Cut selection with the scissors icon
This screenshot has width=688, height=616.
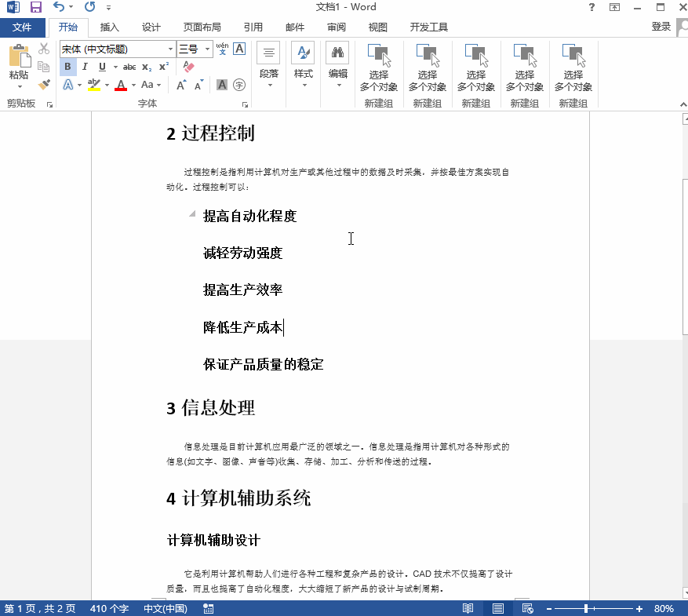tap(44, 49)
